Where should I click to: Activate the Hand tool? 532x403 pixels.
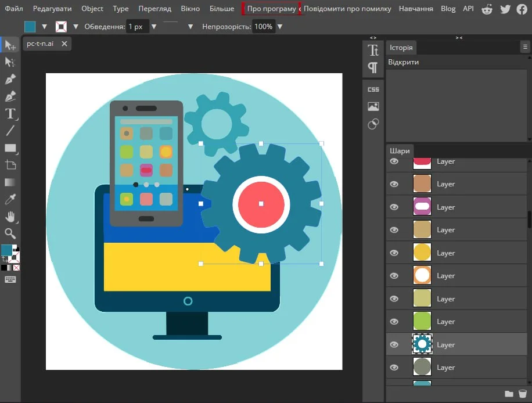10,217
